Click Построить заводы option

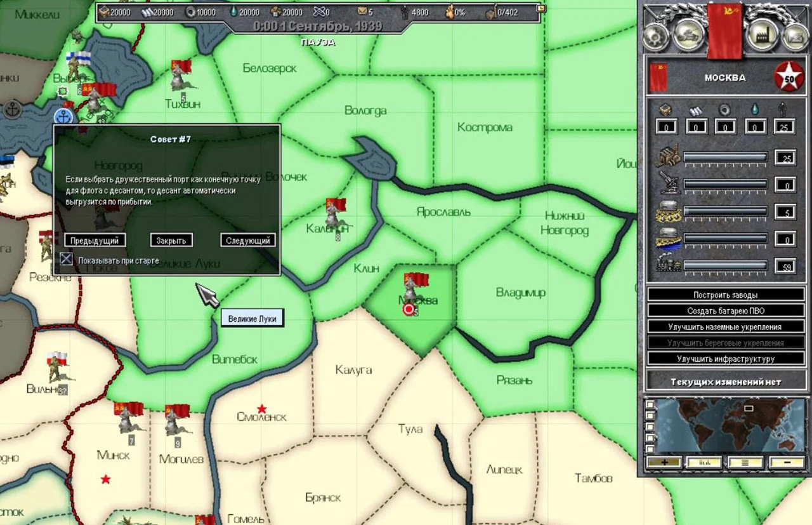725,295
